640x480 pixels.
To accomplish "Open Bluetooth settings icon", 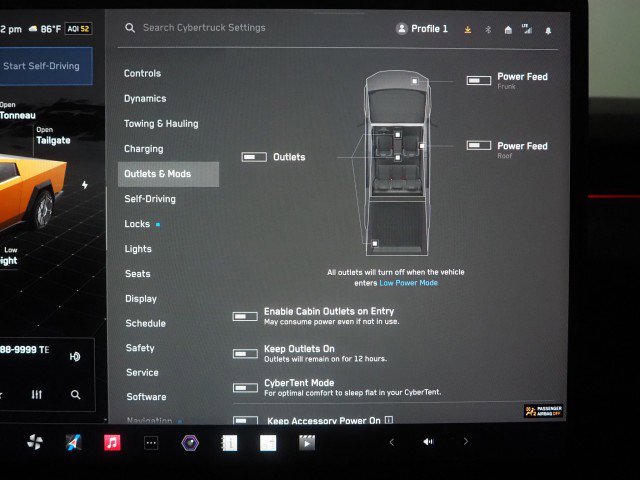I will point(488,29).
